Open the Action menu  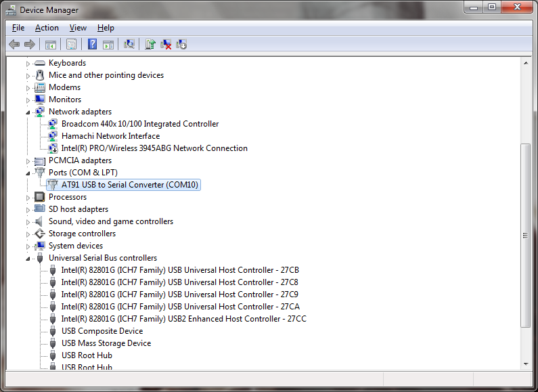tap(47, 28)
